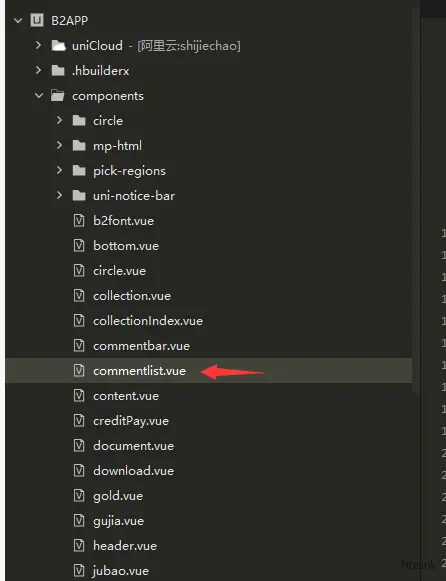Collapse the B2APP project root

[x=18, y=20]
